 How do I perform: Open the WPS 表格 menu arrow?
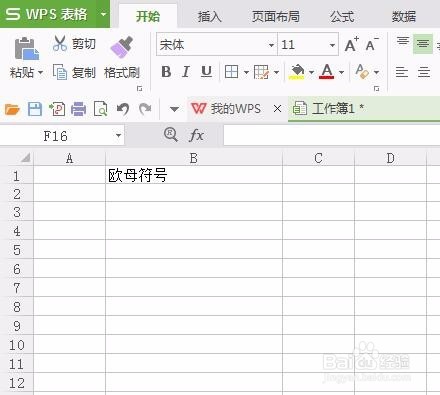tap(103, 14)
